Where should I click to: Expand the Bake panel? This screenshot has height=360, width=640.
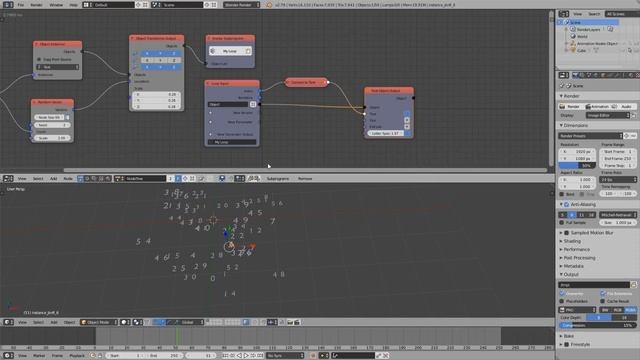pos(568,336)
